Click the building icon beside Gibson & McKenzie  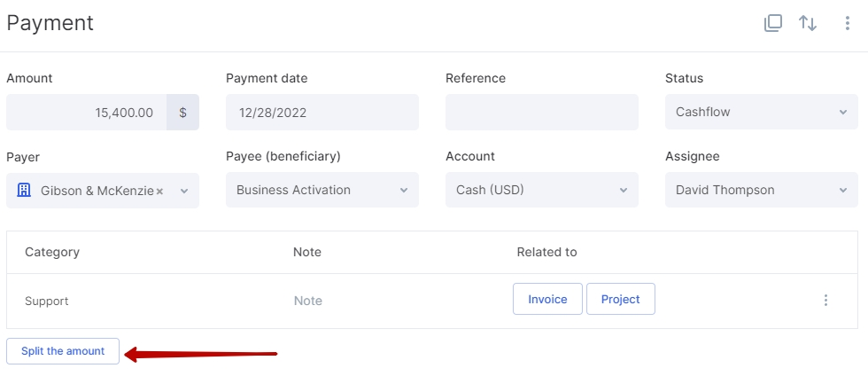(x=24, y=191)
